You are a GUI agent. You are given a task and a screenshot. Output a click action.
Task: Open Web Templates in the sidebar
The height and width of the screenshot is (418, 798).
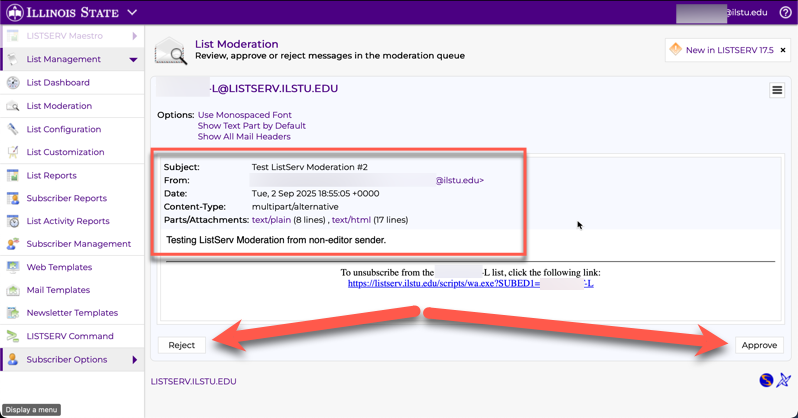(x=59, y=267)
